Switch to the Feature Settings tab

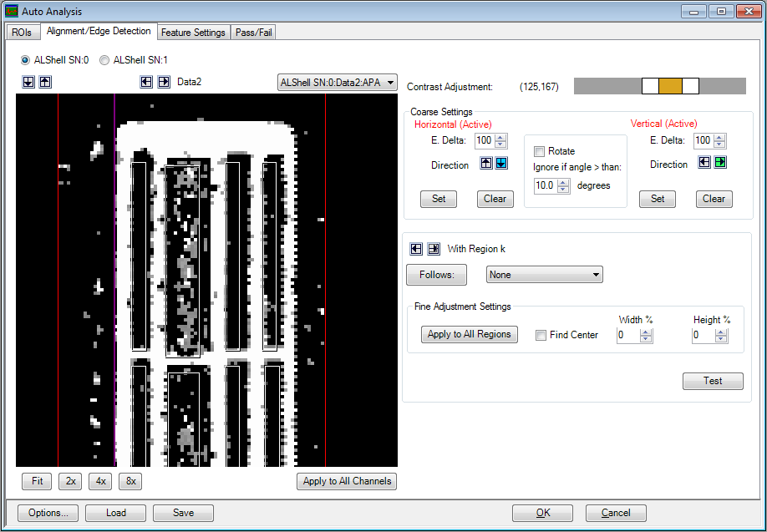pos(193,33)
